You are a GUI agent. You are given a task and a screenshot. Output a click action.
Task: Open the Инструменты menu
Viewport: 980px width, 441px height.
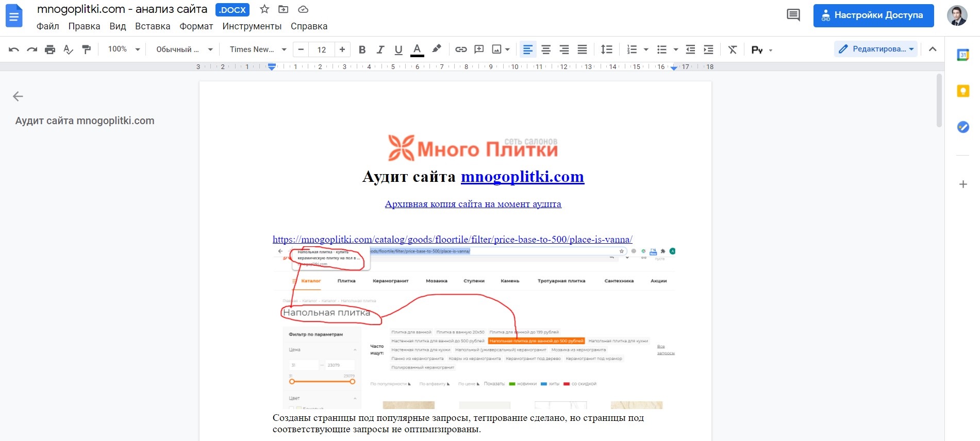pyautogui.click(x=252, y=26)
